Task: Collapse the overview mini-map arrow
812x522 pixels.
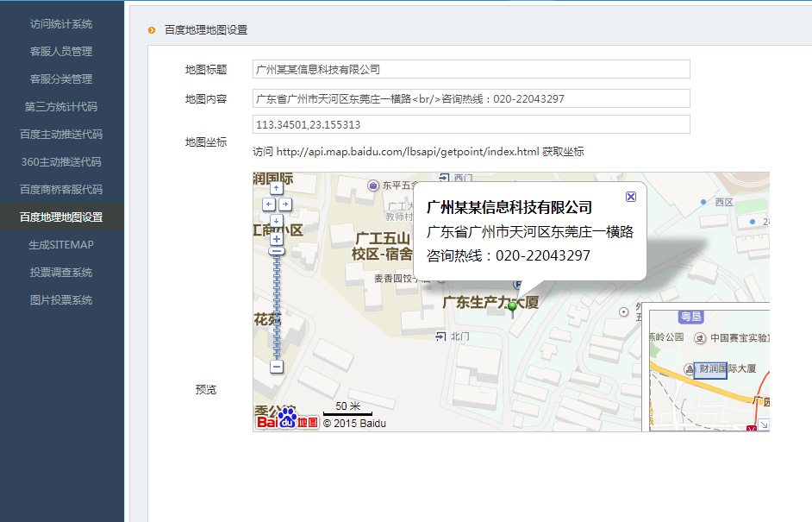Action: [x=764, y=425]
